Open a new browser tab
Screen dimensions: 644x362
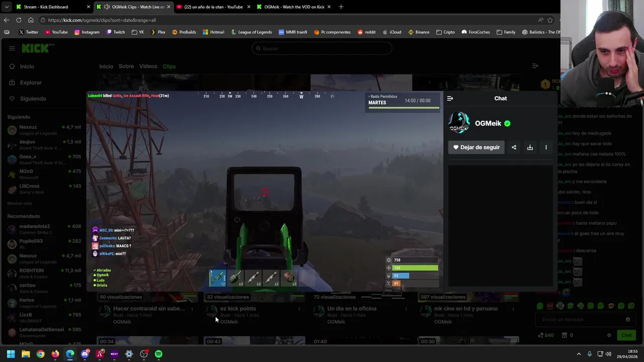(341, 7)
